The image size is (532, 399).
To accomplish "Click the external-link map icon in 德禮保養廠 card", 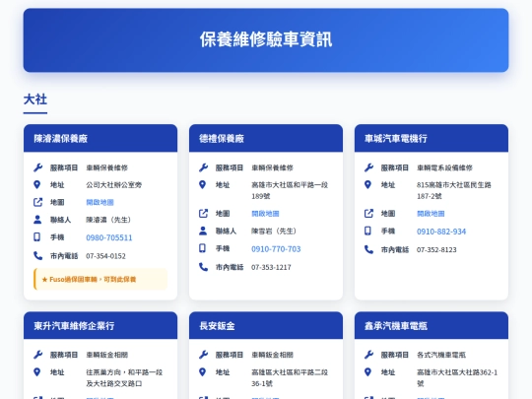I will pos(203,214).
